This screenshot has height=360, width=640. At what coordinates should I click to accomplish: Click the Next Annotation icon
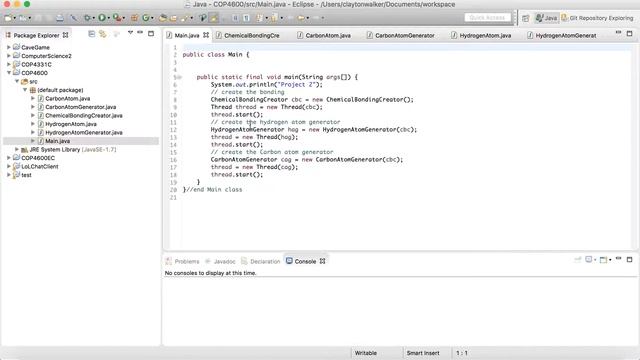pyautogui.click(x=259, y=18)
